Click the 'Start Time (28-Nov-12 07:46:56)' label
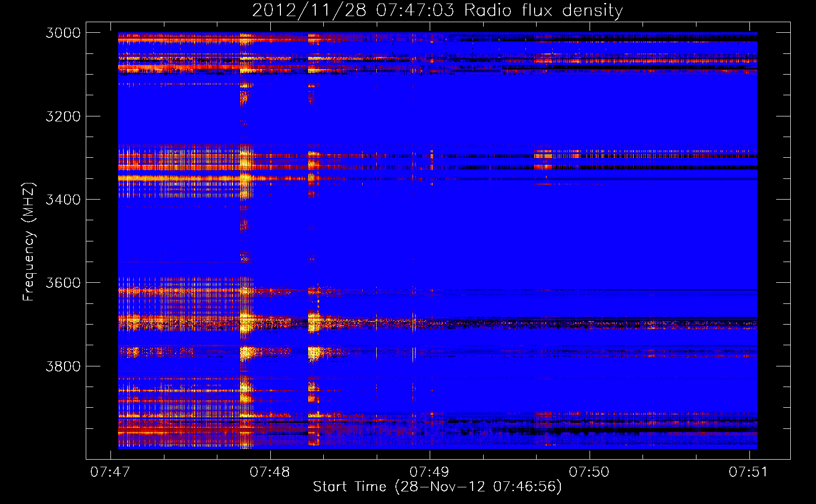Image resolution: width=816 pixels, height=504 pixels. coord(437,487)
